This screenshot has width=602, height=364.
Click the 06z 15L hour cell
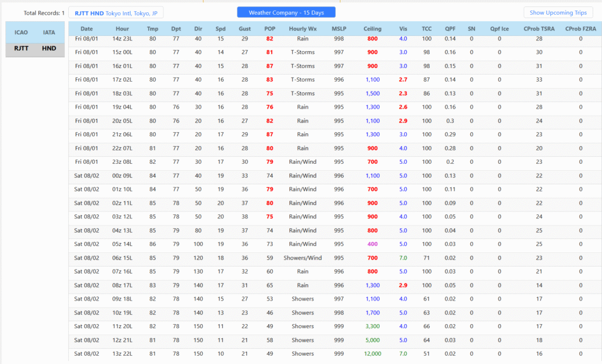pyautogui.click(x=122, y=258)
